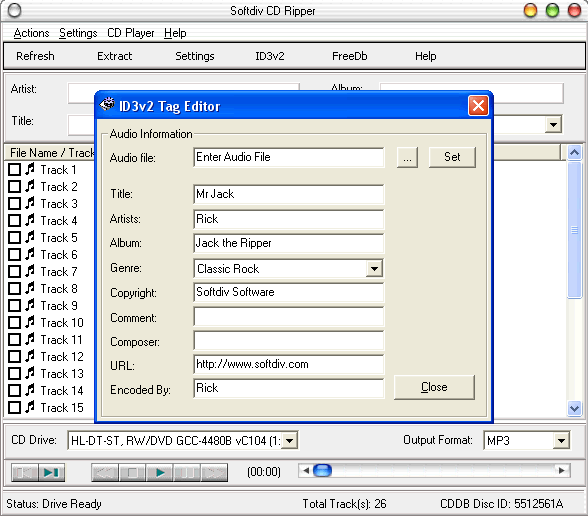The width and height of the screenshot is (588, 516).
Task: Select the Track 15 checkbox
Action: tap(15, 407)
